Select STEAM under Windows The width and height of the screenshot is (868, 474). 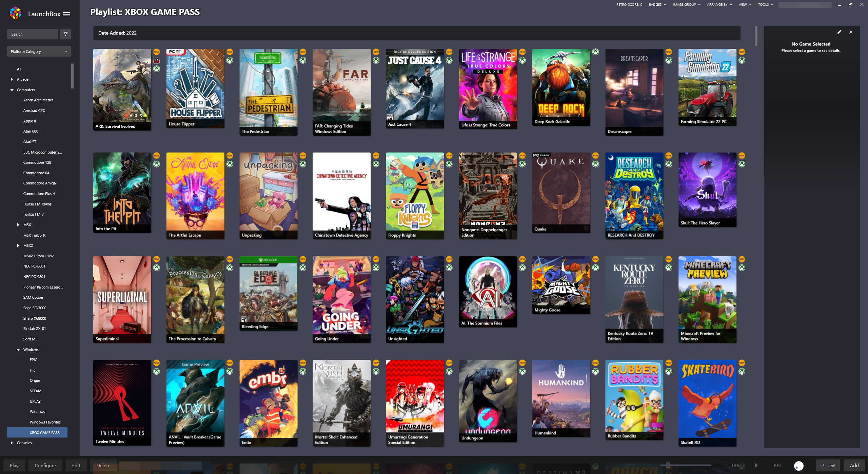tap(36, 391)
